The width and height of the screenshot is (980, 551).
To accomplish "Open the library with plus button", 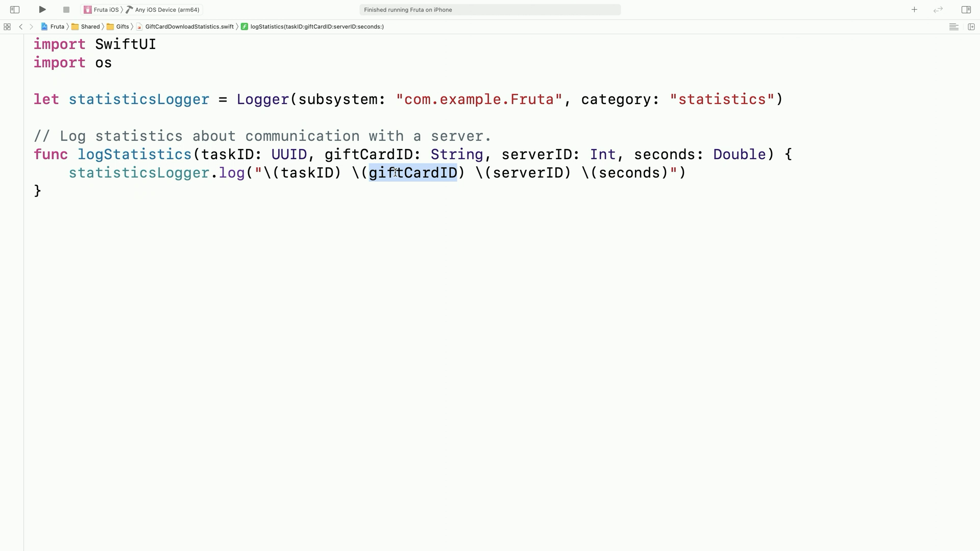I will point(914,10).
